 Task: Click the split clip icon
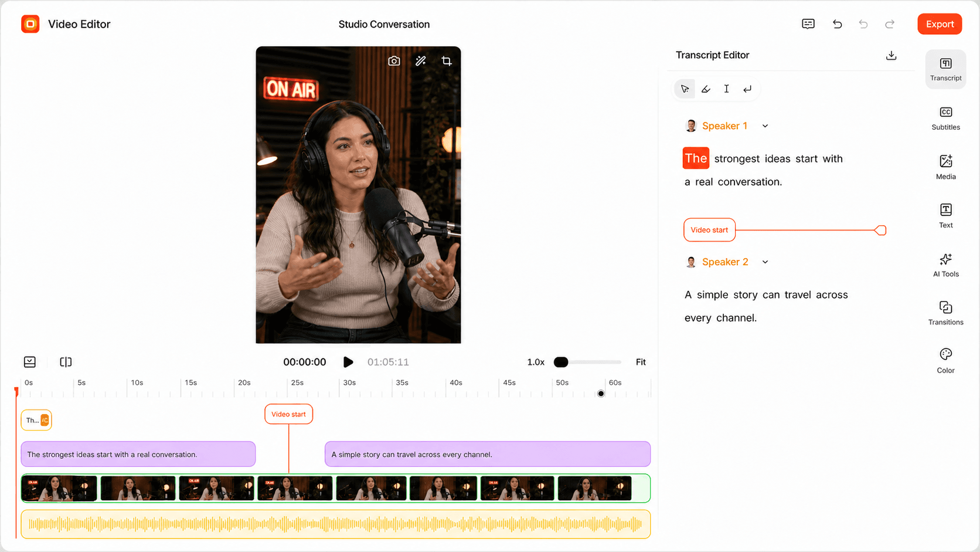click(x=66, y=362)
